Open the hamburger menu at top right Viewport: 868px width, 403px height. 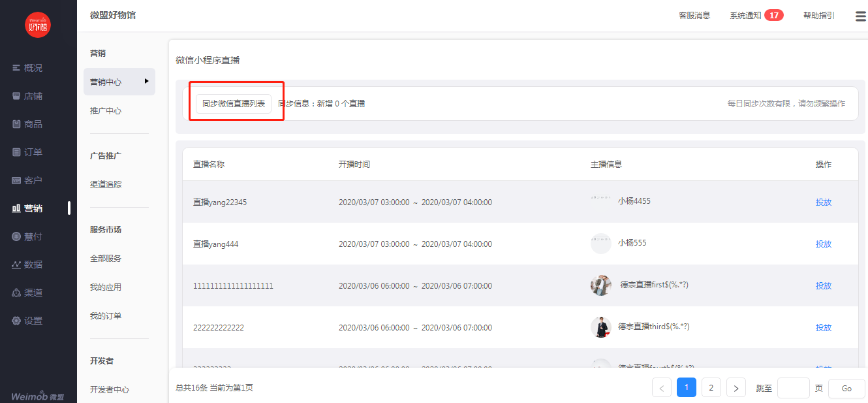[x=860, y=16]
